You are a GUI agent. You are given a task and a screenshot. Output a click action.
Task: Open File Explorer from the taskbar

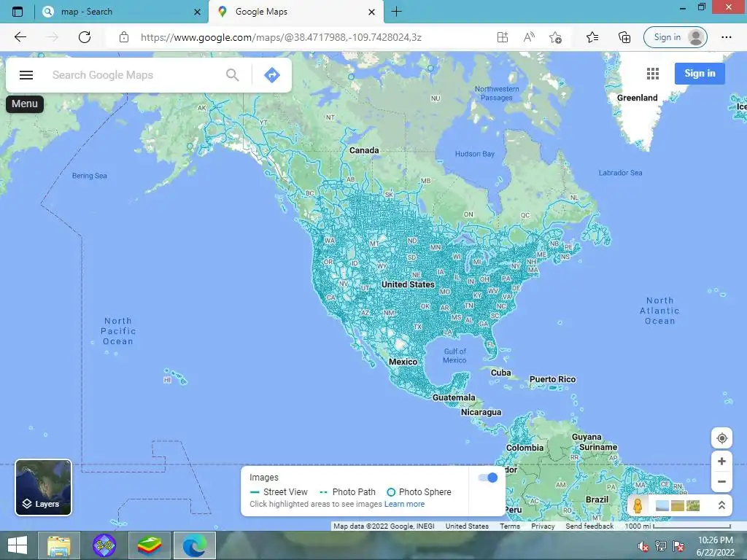coord(58,545)
